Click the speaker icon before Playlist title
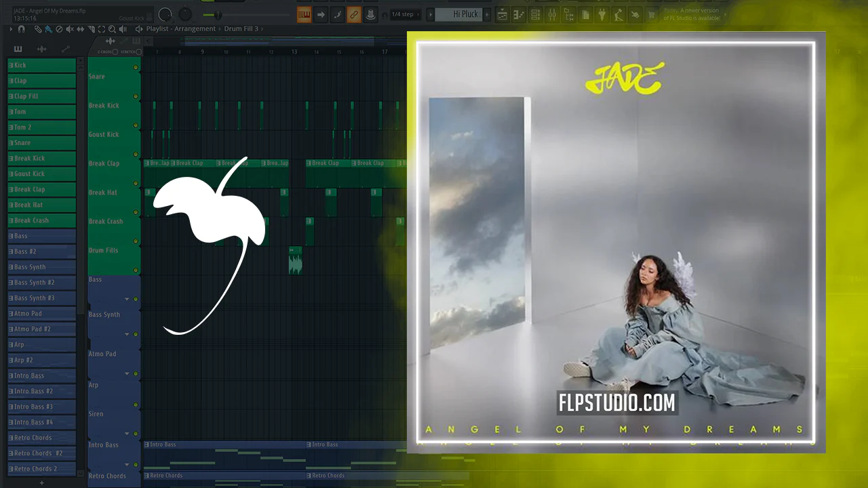The image size is (868, 488). pos(139,29)
